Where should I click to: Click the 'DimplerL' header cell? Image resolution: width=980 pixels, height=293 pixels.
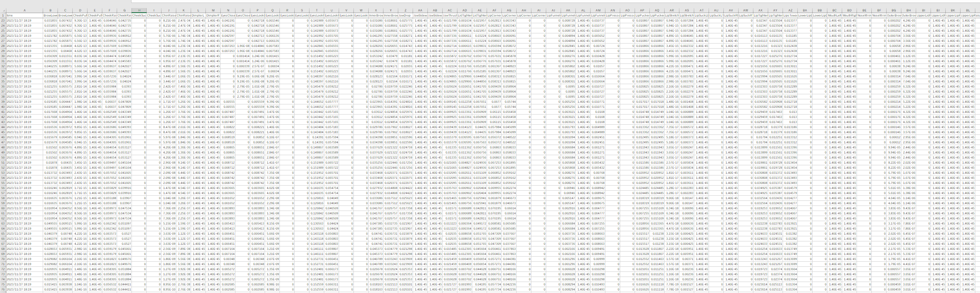point(198,15)
